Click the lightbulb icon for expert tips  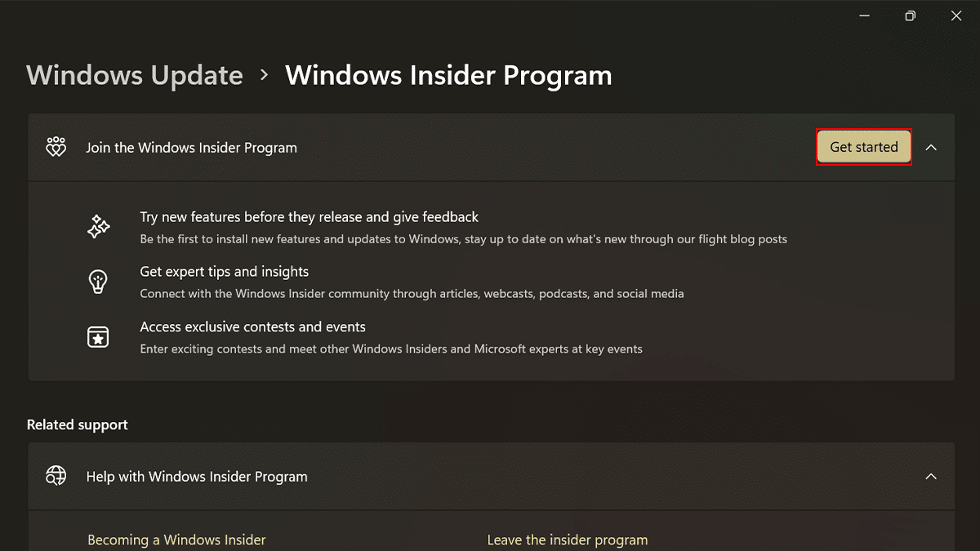coord(98,282)
